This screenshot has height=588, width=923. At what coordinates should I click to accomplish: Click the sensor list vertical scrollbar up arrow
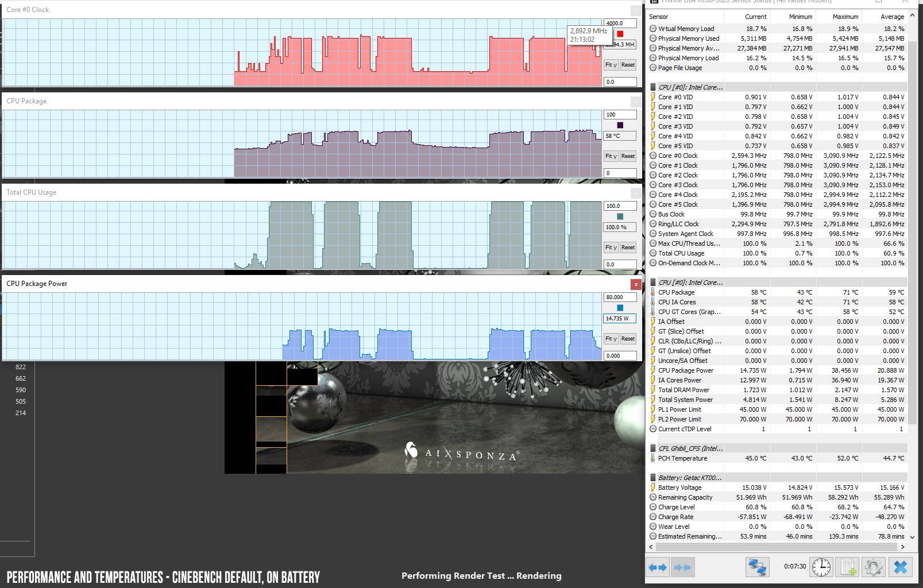pos(912,17)
